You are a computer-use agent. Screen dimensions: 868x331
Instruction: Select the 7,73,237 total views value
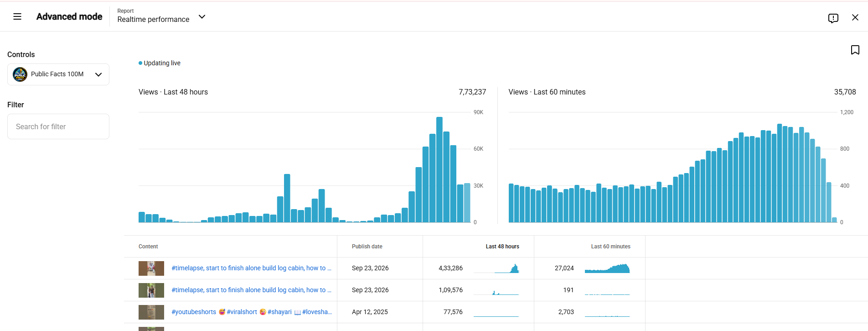tap(472, 92)
